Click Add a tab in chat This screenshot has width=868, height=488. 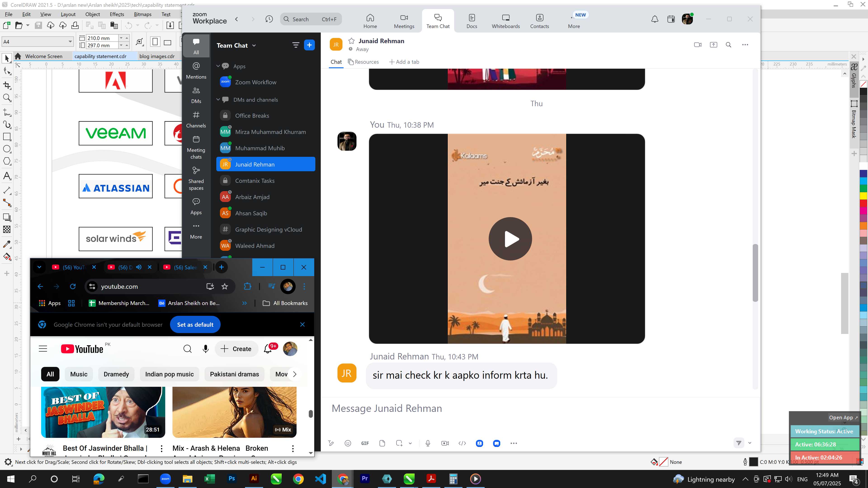(404, 62)
